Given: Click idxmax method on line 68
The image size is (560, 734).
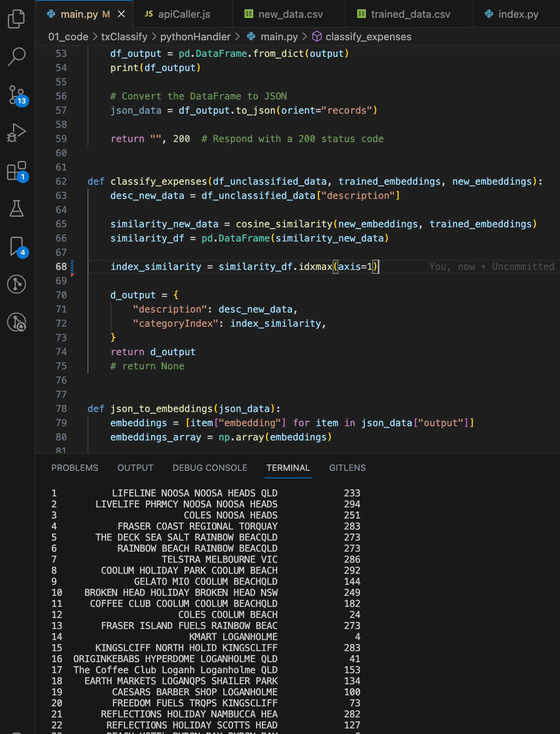Looking at the screenshot, I should pos(315,266).
